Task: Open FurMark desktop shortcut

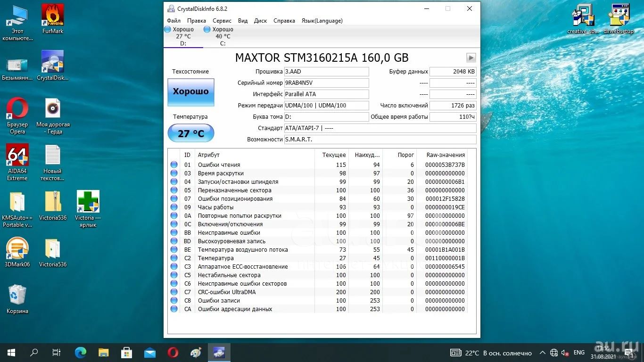Action: [x=53, y=19]
